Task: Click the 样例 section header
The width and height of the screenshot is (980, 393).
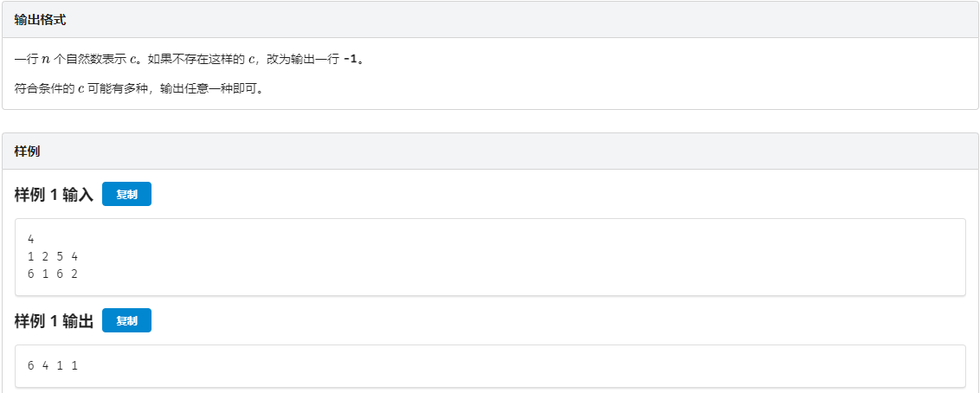Action: pyautogui.click(x=28, y=151)
